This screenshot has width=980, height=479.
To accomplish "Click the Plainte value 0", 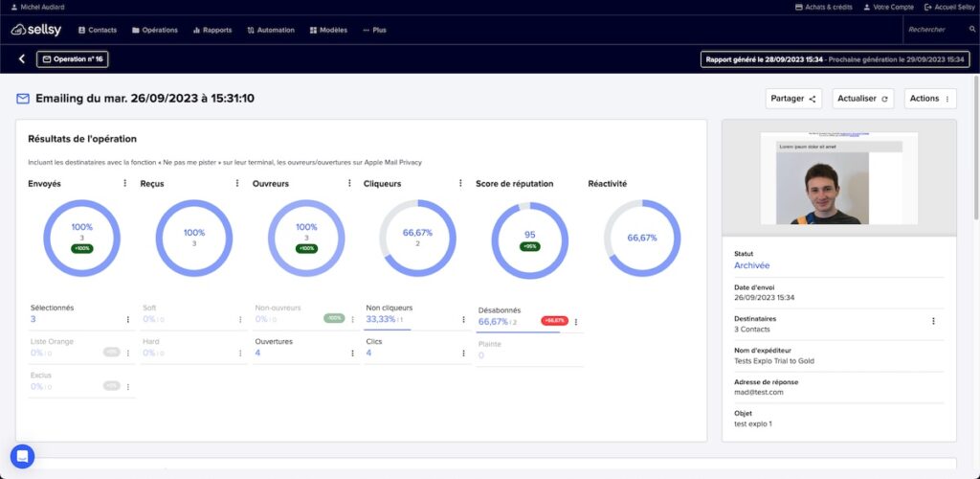I will pos(481,355).
